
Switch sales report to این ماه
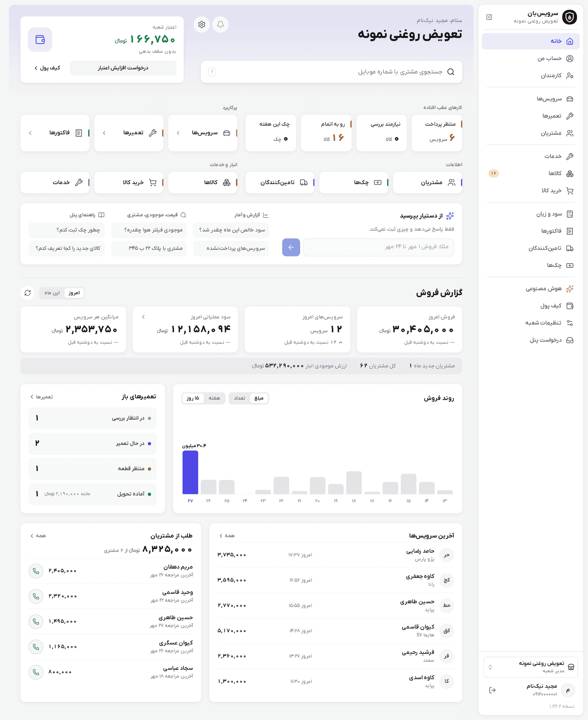pyautogui.click(x=52, y=293)
